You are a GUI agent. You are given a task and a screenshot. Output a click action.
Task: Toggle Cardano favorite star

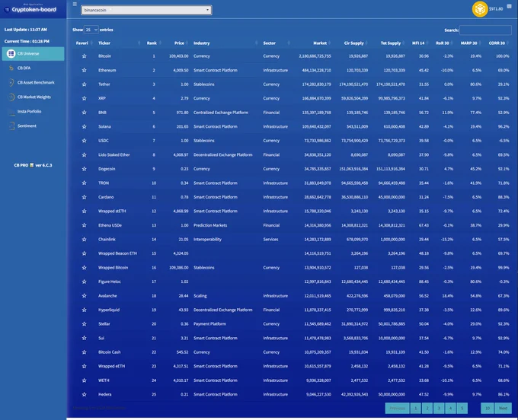[x=85, y=197]
